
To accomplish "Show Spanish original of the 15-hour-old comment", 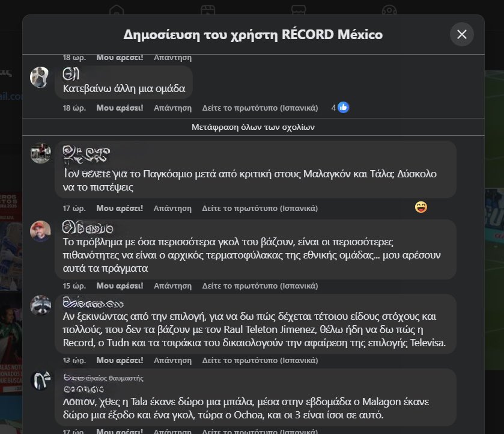I will pos(260,286).
